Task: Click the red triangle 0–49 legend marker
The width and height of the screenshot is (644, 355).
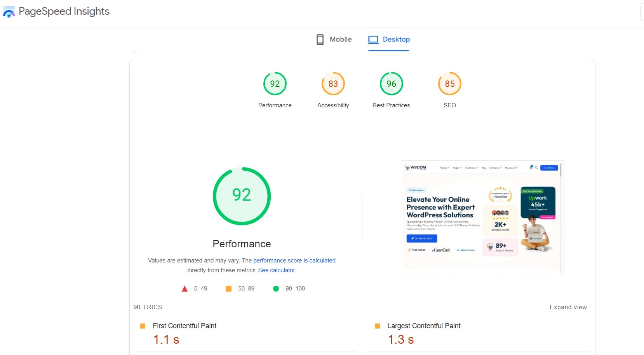Action: tap(185, 289)
